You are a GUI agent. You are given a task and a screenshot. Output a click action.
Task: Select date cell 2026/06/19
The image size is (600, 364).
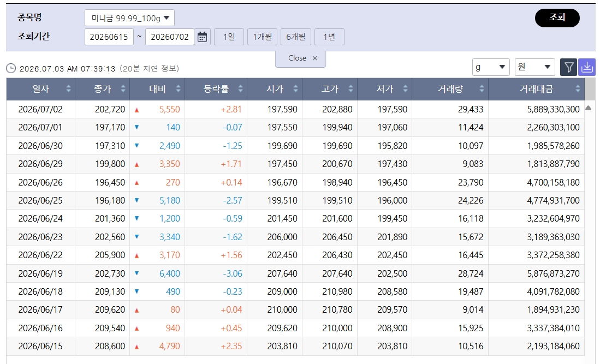40,273
